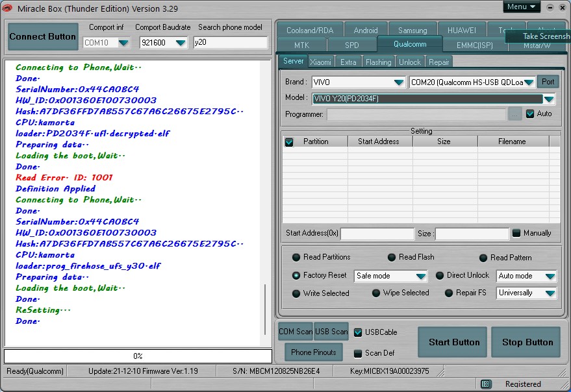
Task: Click the USB Scan button
Action: tap(331, 332)
